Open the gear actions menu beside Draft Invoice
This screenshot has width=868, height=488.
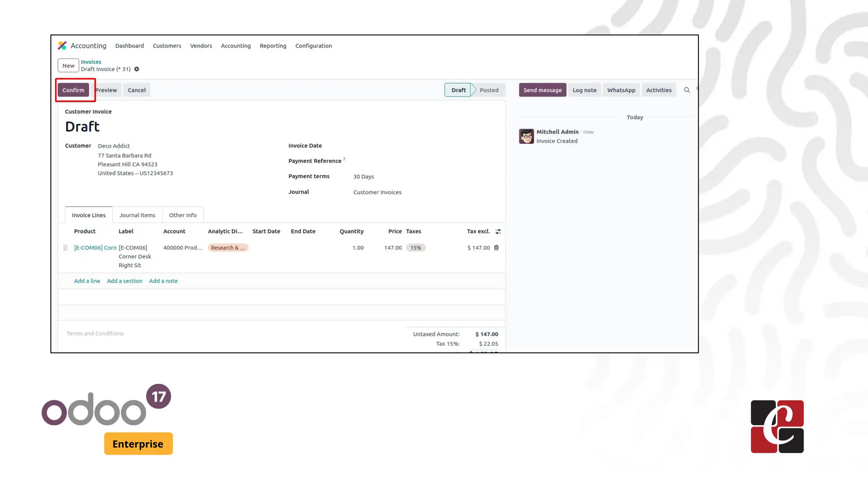136,69
